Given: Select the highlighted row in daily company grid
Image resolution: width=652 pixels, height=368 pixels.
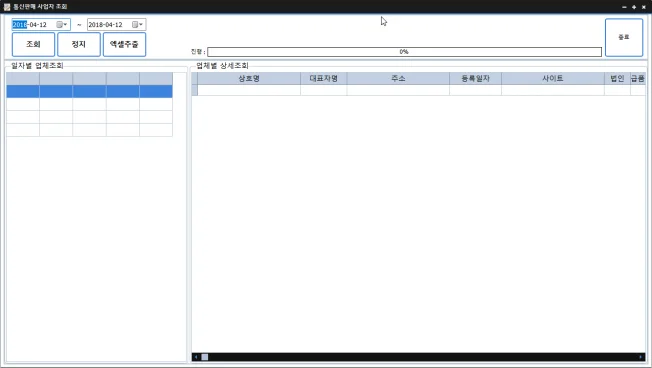Looking at the screenshot, I should [89, 91].
